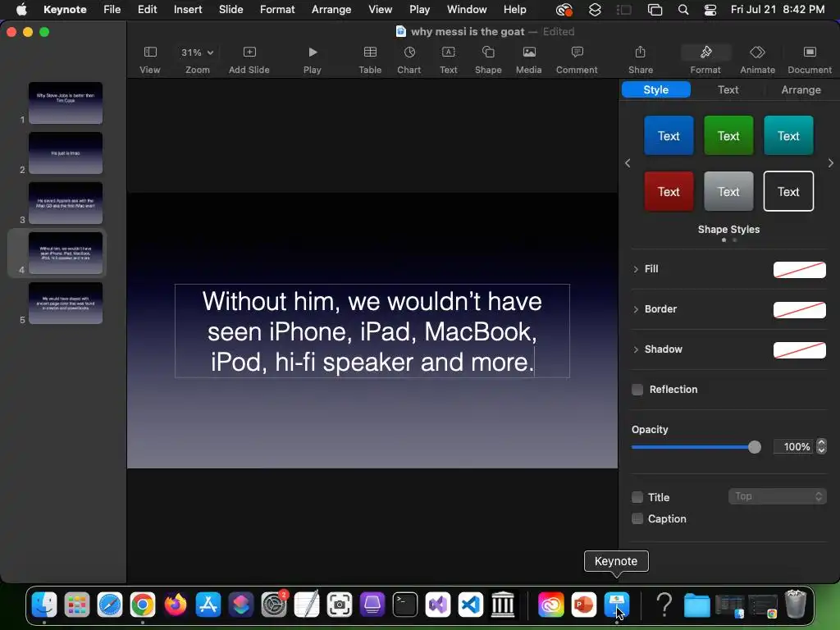Open the Zoom 31% dropdown
This screenshot has height=630, width=840.
click(197, 52)
